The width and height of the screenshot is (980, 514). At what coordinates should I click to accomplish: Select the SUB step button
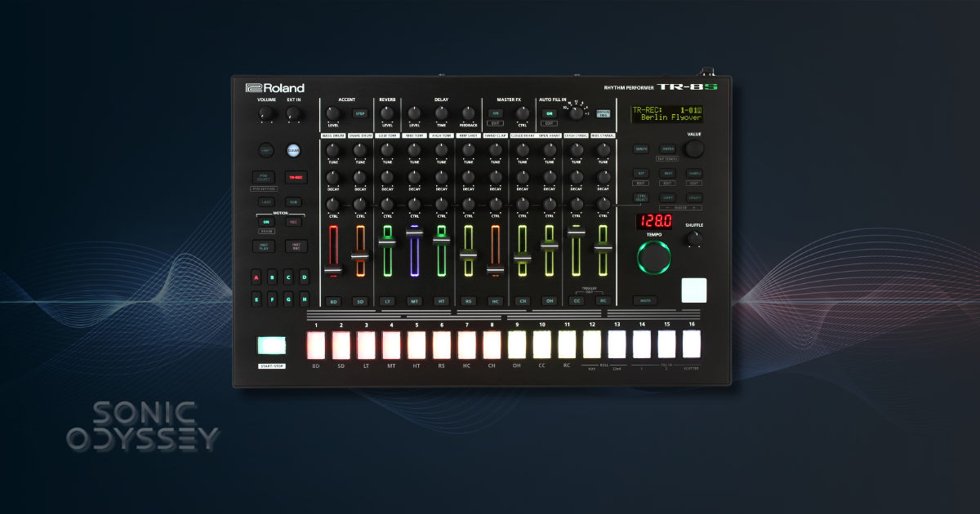[x=293, y=202]
